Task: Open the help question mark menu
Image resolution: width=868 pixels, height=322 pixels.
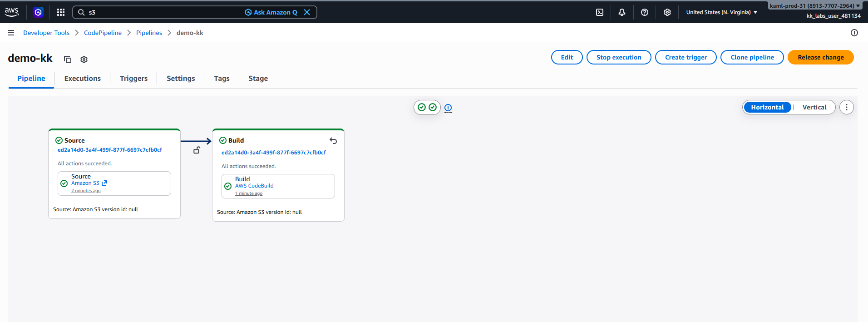Action: (x=645, y=12)
